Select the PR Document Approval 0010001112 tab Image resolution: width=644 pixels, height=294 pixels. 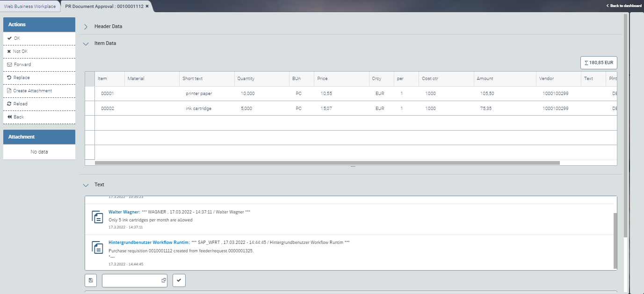(104, 7)
